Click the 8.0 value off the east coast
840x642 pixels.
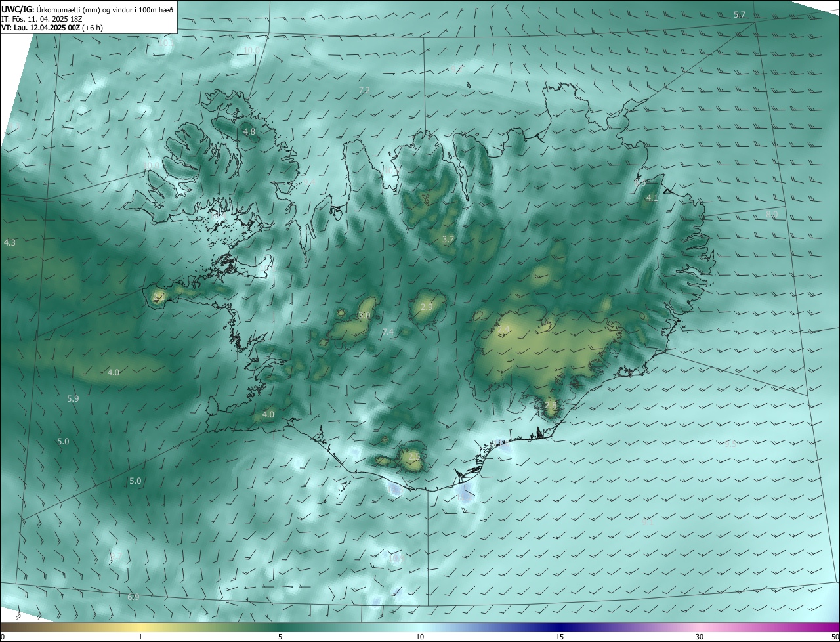[x=772, y=214]
